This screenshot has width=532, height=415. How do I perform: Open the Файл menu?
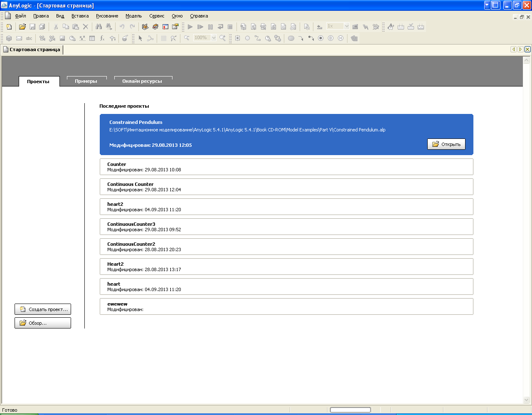click(20, 16)
